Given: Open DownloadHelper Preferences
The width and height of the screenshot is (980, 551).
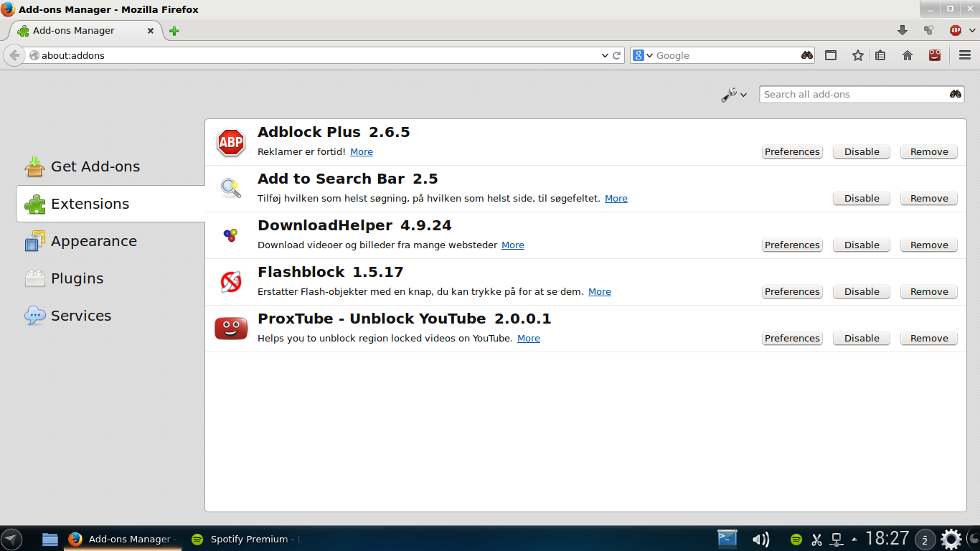Looking at the screenshot, I should tap(792, 245).
